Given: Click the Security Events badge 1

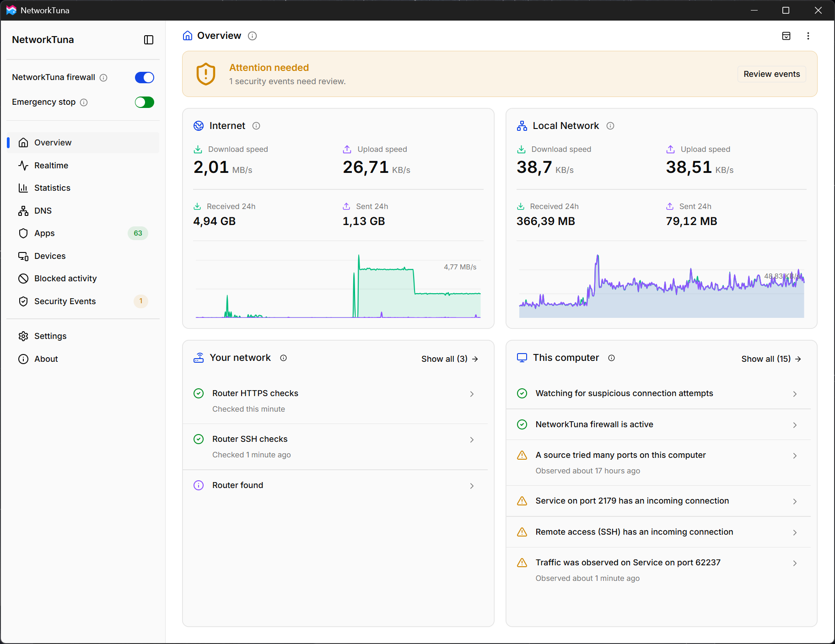Looking at the screenshot, I should pos(141,301).
